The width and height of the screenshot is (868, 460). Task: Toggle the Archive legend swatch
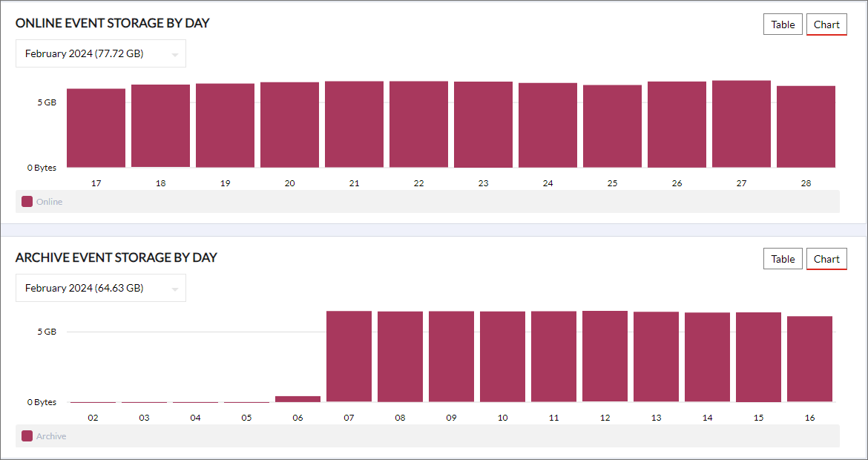click(27, 436)
